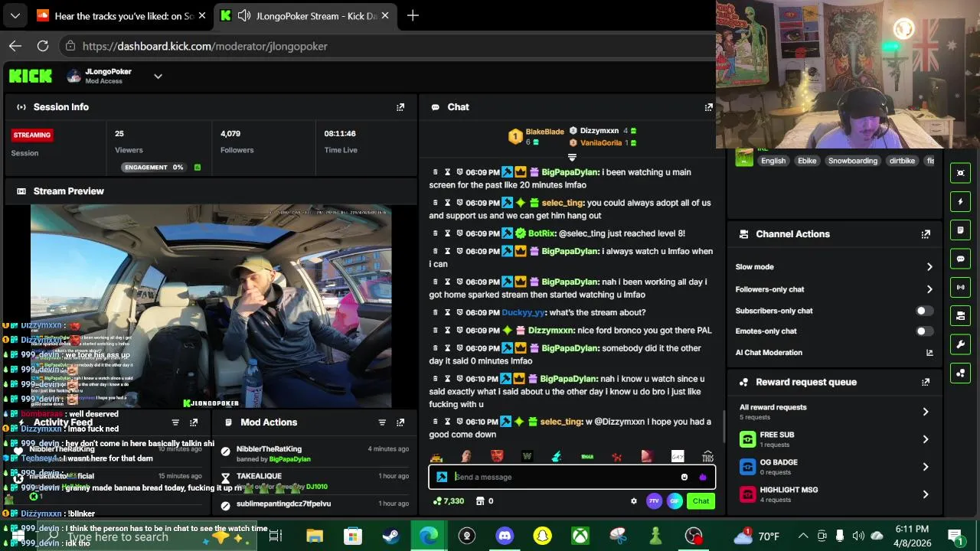
Task: Open the shop icon showing 0
Action: (x=480, y=501)
